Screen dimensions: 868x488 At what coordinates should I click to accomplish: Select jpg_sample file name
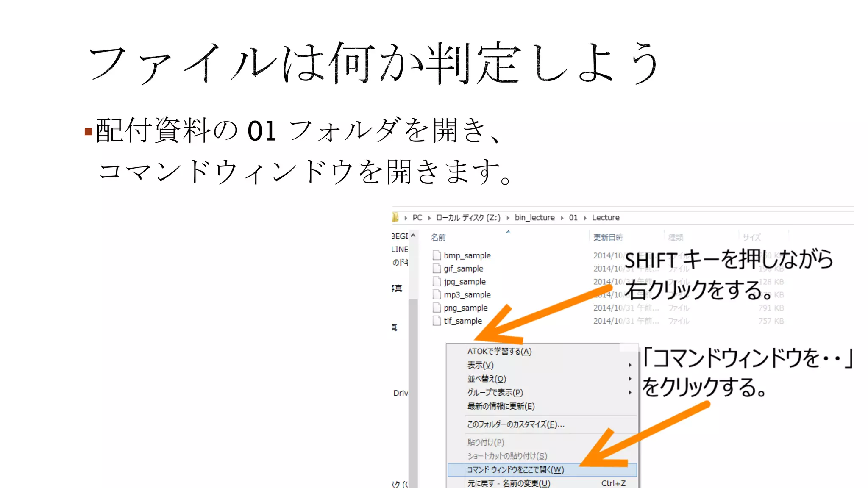465,282
